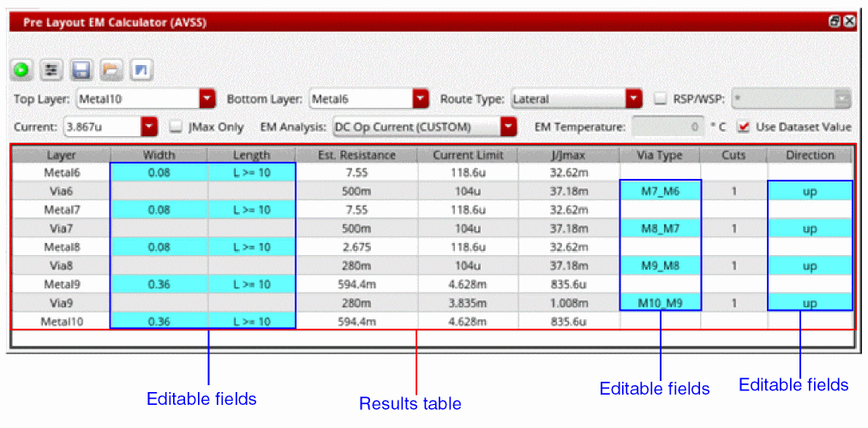Select the M9_M8 via type cell
This screenshot has height=428, width=868.
point(660,265)
